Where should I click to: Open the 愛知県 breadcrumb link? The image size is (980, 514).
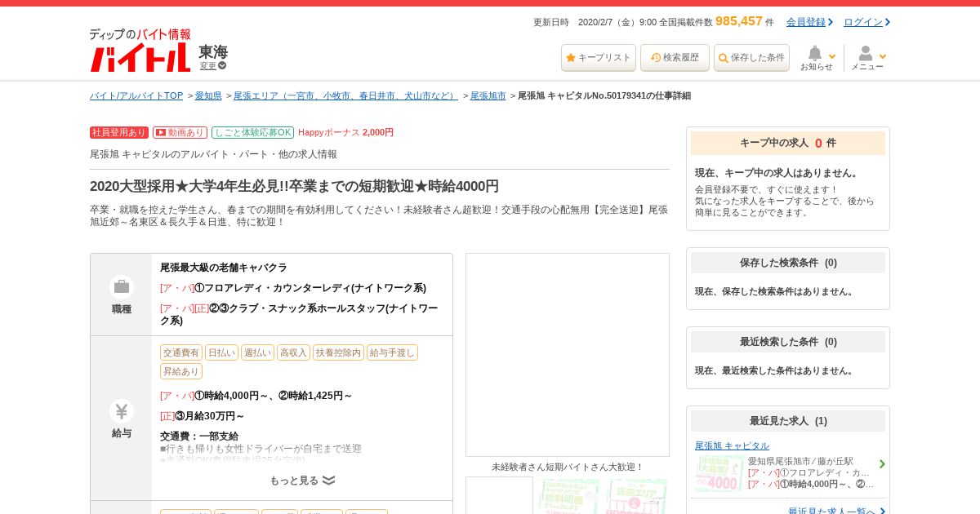(208, 95)
